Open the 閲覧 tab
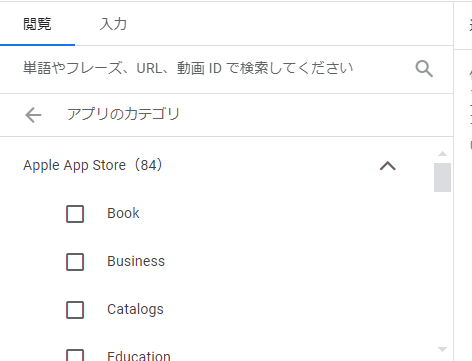 pos(37,24)
